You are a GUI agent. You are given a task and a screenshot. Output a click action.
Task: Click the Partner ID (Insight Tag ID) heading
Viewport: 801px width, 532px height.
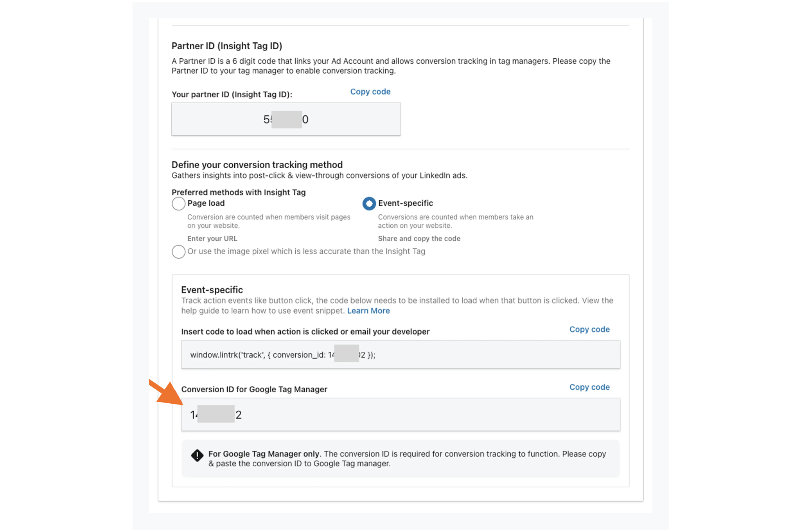click(x=227, y=46)
